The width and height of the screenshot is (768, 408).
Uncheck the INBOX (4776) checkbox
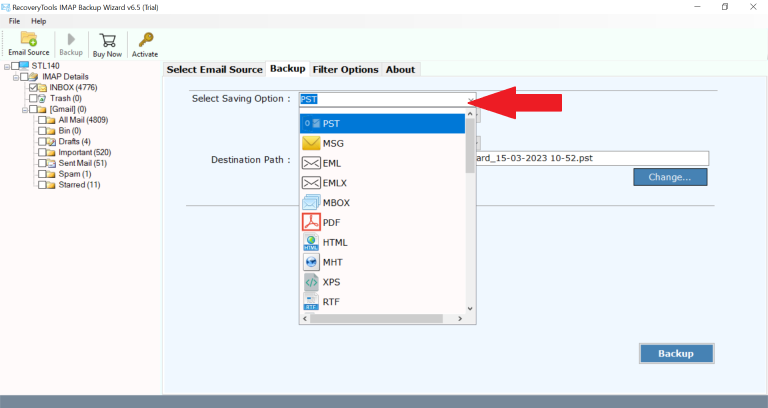click(x=33, y=88)
